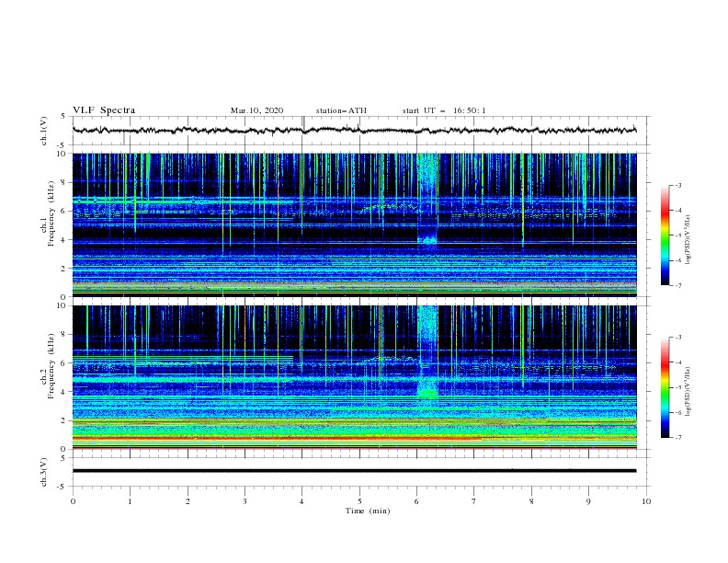Click time axis tick label "8"
Screen dimensions: 728x563
[531, 501]
